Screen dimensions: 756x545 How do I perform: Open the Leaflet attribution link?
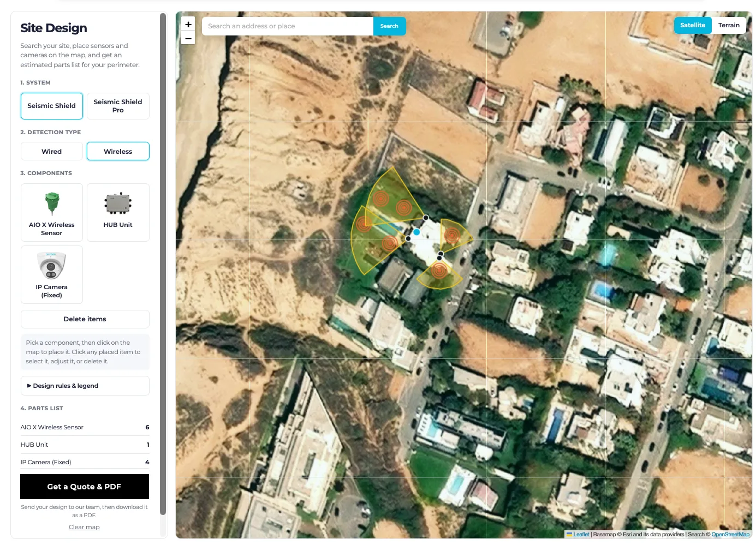coord(581,534)
